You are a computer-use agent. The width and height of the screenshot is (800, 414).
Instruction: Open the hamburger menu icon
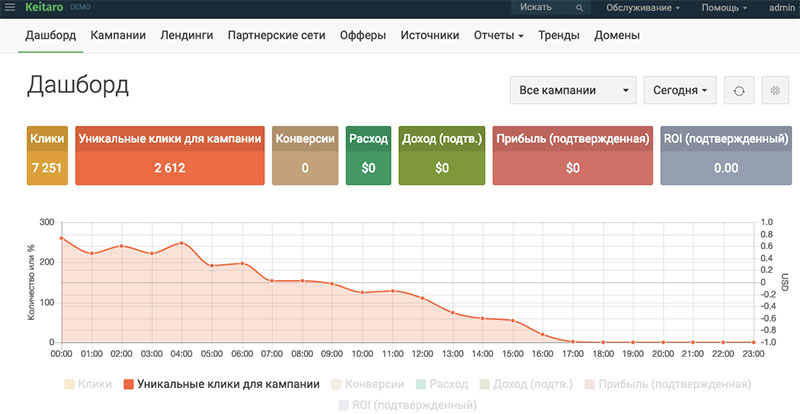(x=10, y=7)
